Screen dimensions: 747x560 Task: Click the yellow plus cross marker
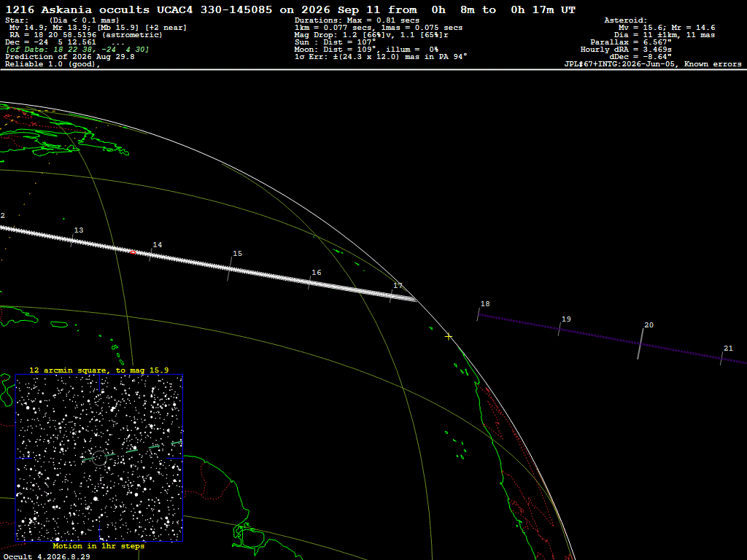click(449, 337)
